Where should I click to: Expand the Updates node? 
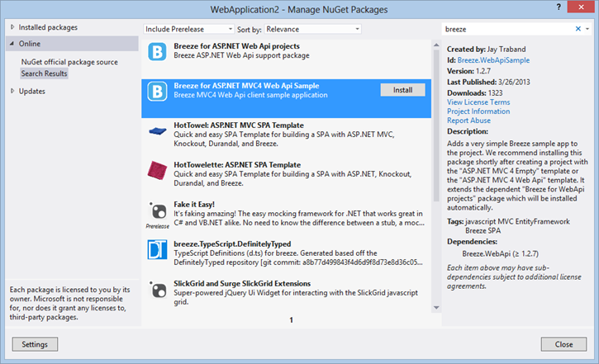click(12, 91)
